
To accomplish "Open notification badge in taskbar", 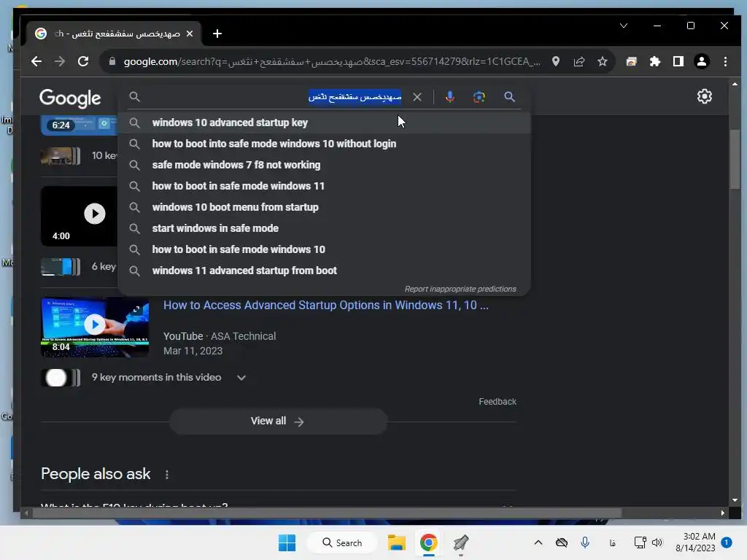I will [x=727, y=542].
